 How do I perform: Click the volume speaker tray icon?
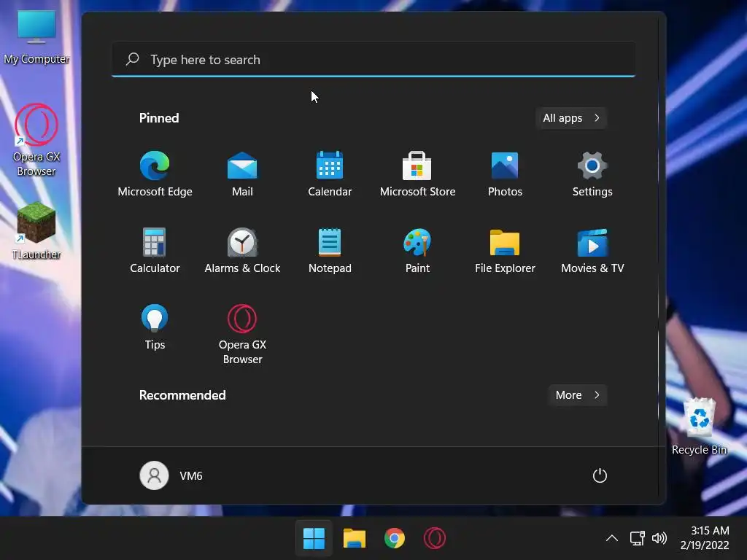pyautogui.click(x=659, y=538)
